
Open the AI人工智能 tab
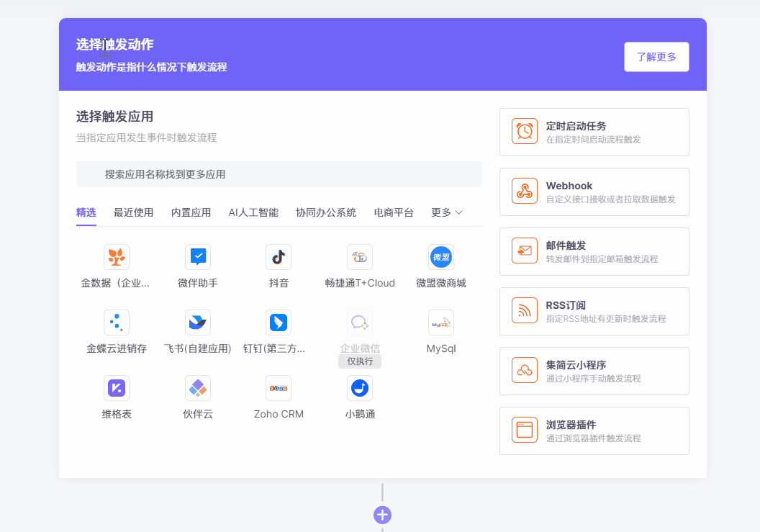tap(253, 212)
